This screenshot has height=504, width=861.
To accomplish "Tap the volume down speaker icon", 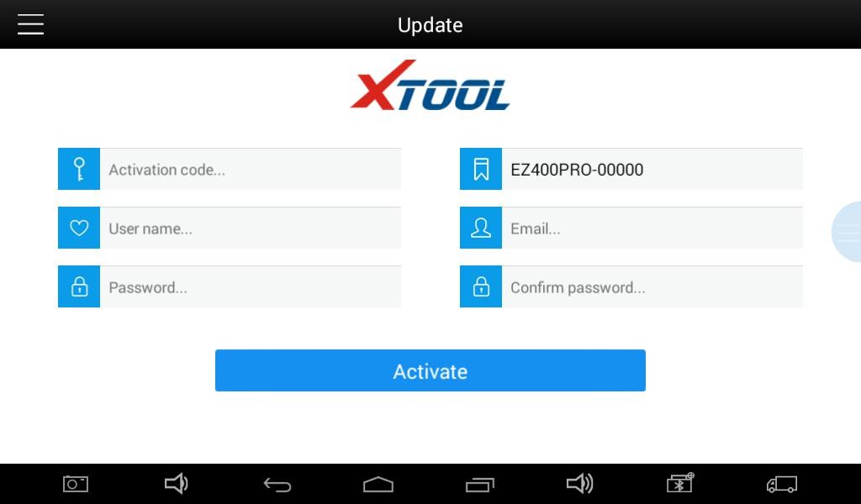I will click(176, 483).
